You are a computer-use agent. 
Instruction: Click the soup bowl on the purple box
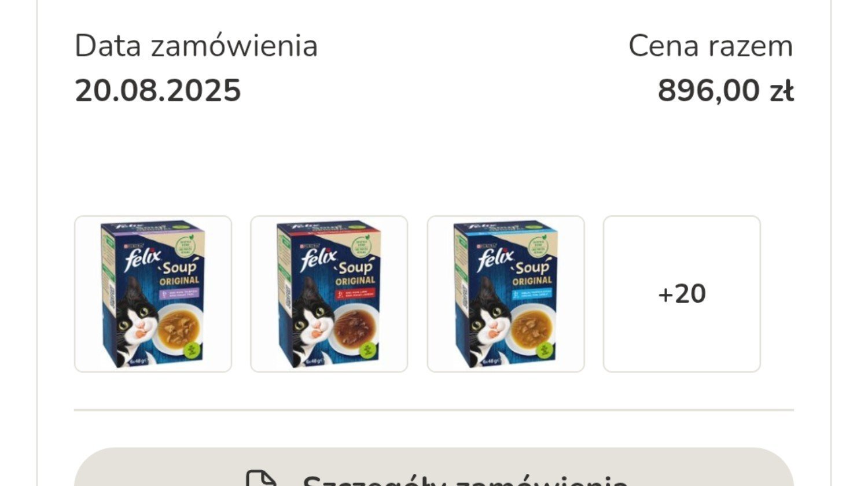coord(179,327)
